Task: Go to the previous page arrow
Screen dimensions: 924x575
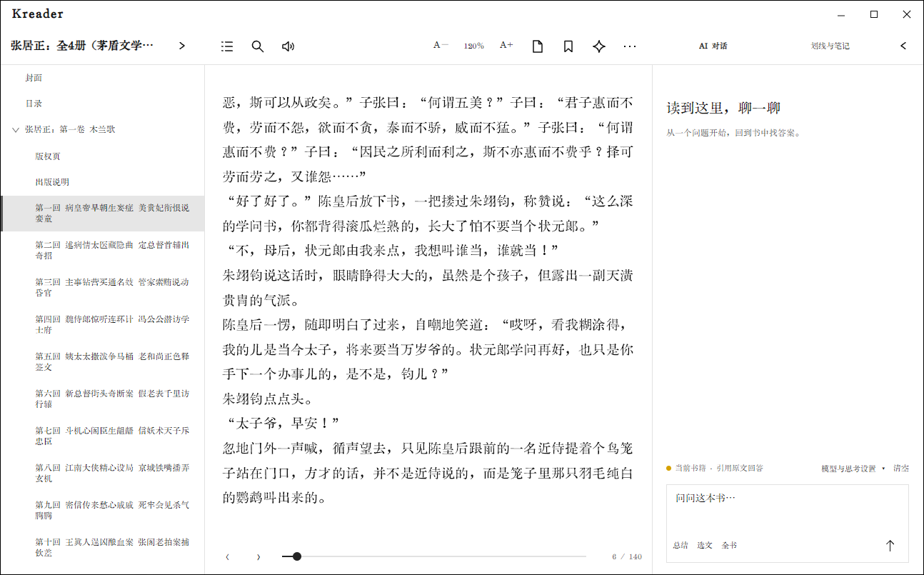Action: click(x=227, y=556)
